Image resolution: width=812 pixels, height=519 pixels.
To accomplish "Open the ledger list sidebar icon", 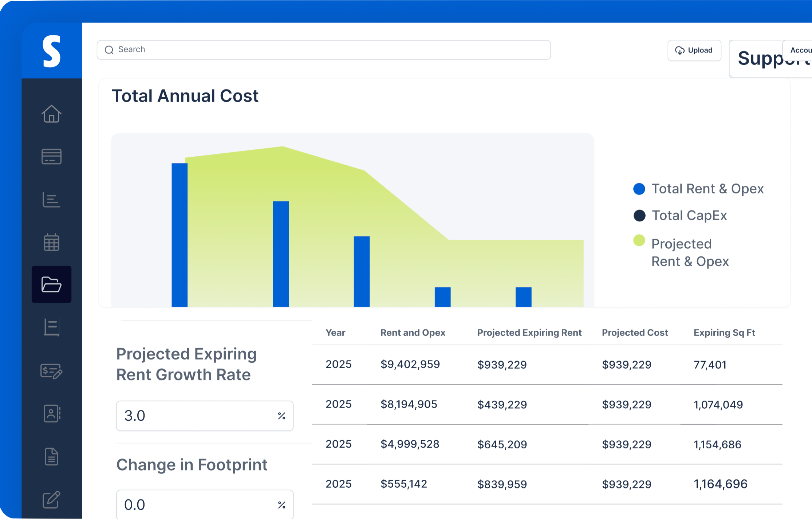I will click(51, 327).
